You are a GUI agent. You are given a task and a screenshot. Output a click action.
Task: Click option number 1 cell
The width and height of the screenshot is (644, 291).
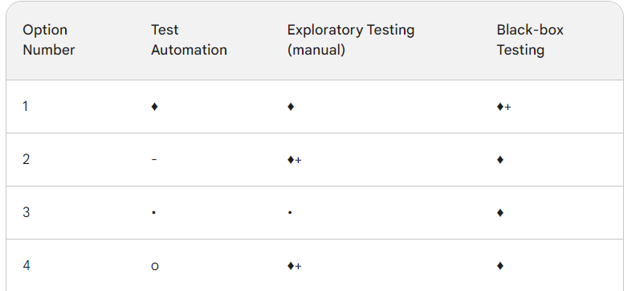(x=26, y=106)
